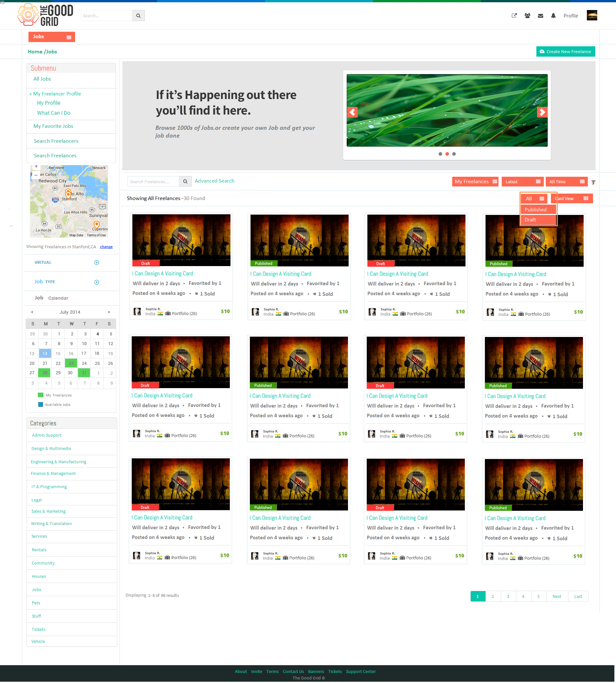The width and height of the screenshot is (616, 683).
Task: Go to previous calendar month
Action: [32, 312]
